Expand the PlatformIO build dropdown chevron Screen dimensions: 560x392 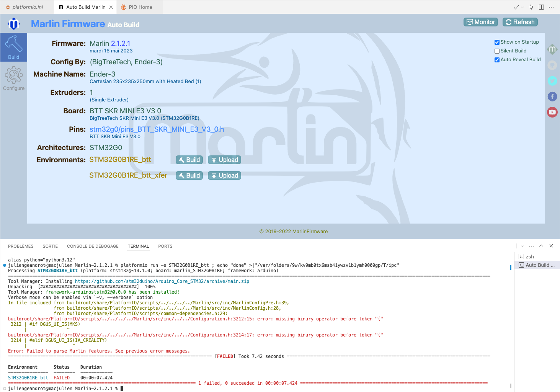click(522, 7)
